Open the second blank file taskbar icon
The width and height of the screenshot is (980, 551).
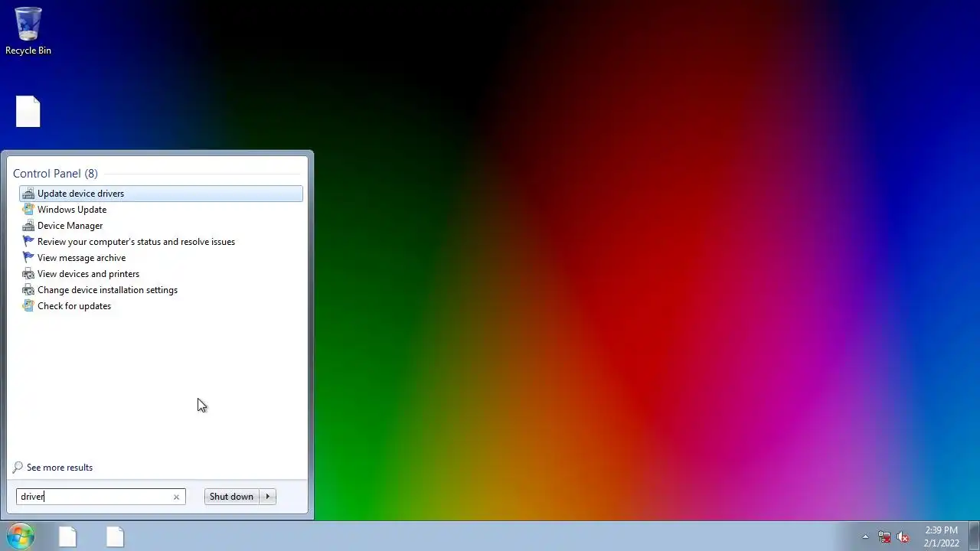pyautogui.click(x=115, y=537)
